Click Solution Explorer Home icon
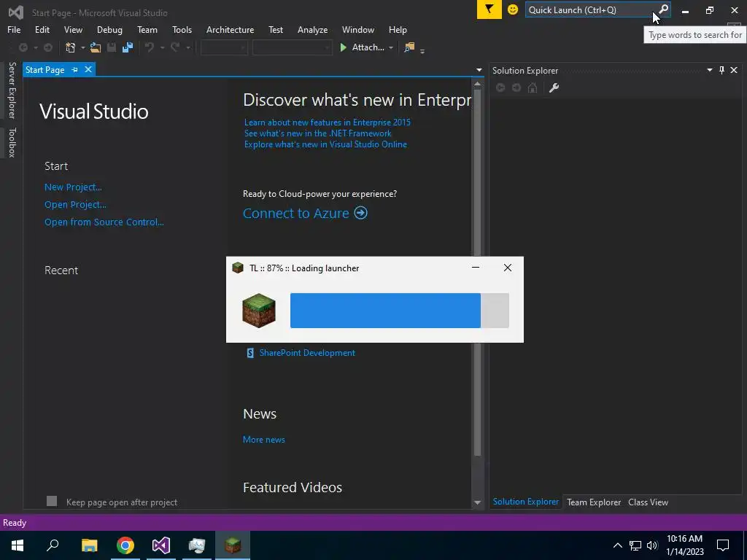This screenshot has width=747, height=560. pos(533,87)
